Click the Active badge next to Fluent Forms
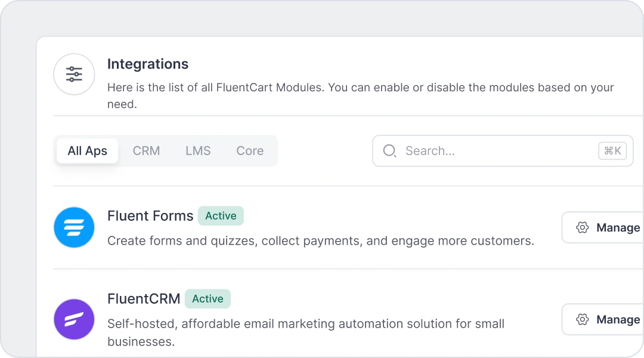Image resolution: width=644 pixels, height=358 pixels. pos(221,216)
